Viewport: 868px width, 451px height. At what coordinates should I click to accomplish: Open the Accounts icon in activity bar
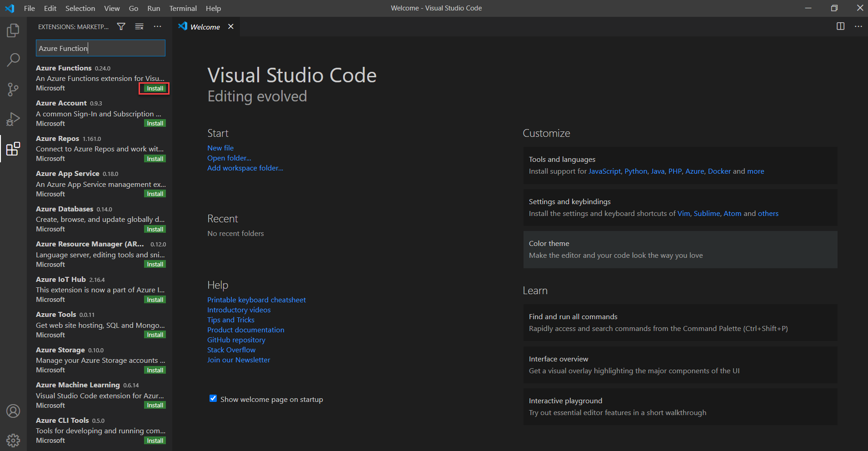(x=13, y=411)
